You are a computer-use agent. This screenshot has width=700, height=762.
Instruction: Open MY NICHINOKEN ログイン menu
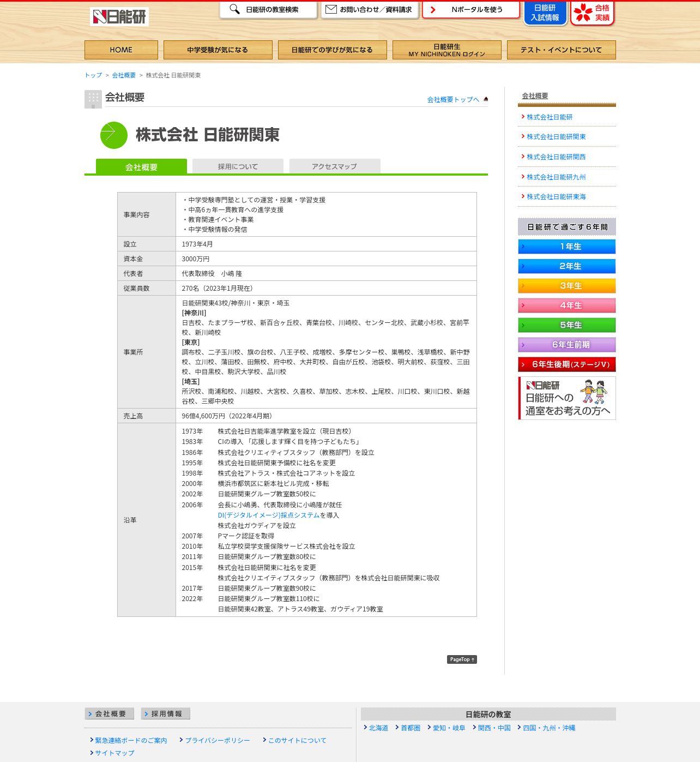click(x=447, y=50)
